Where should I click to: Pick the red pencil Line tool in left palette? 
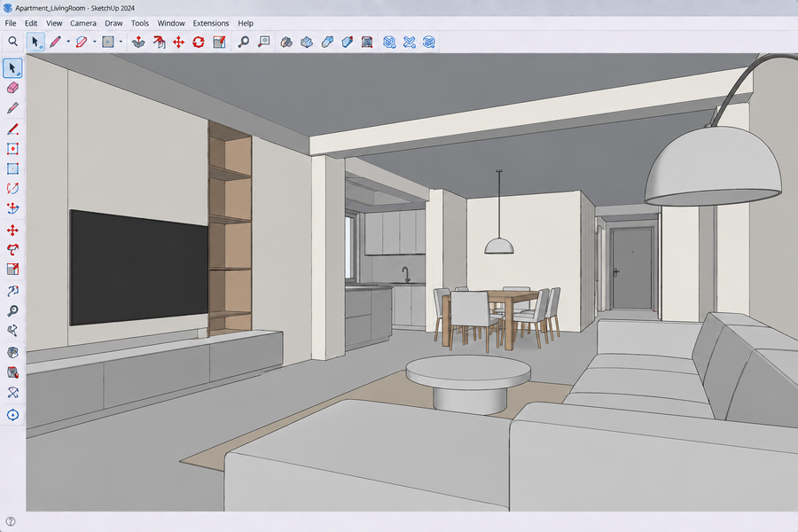tap(12, 129)
